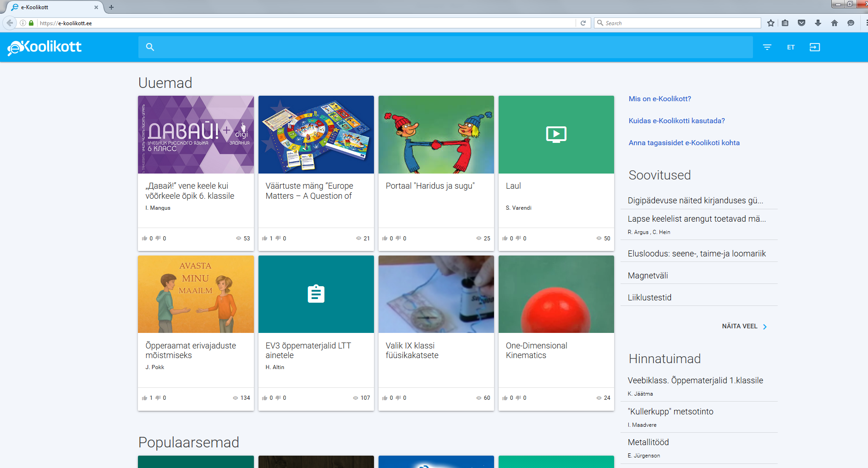The height and width of the screenshot is (468, 868).
Task: Open "Kuidas e-Koolikotti kasutada?" link
Action: 676,121
